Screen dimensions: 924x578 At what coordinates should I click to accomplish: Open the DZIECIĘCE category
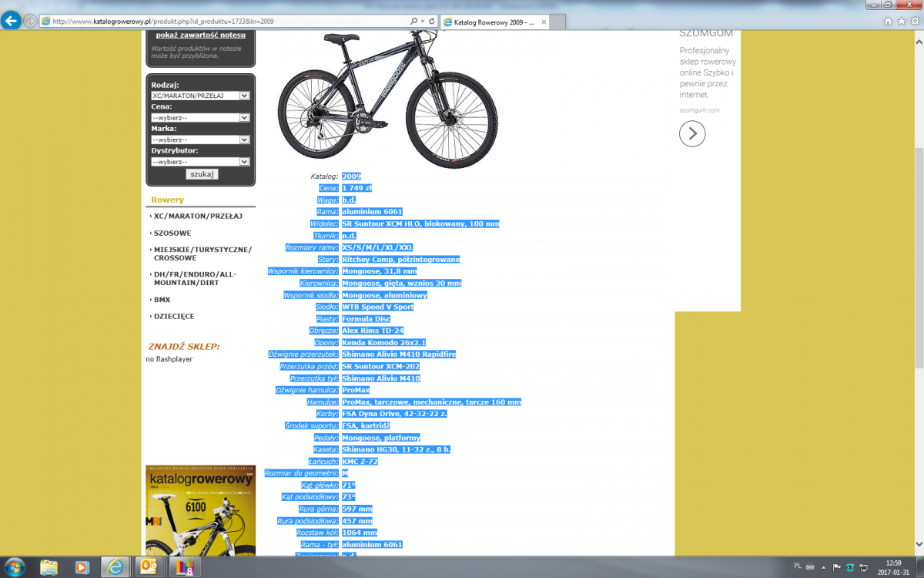(174, 317)
